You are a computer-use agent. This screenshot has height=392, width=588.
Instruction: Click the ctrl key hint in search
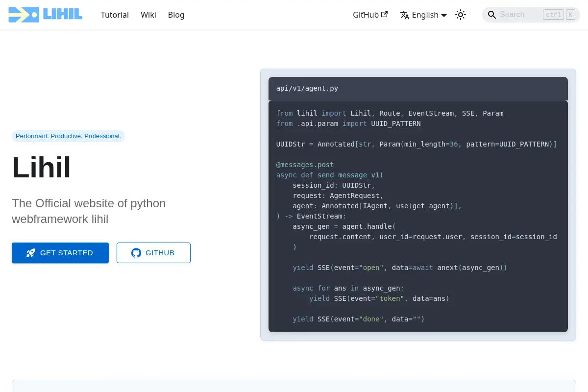[554, 15]
